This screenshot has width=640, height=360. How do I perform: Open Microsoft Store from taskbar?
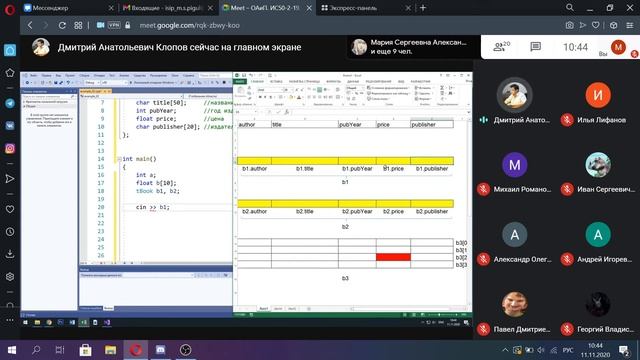[x=85, y=350]
